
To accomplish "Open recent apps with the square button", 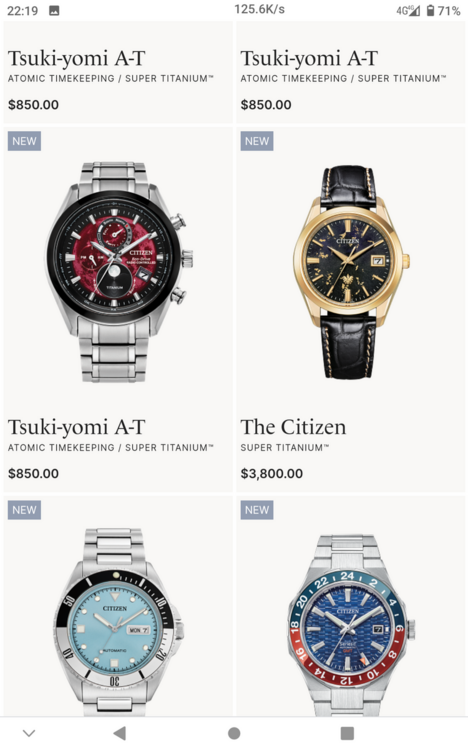I will [347, 733].
